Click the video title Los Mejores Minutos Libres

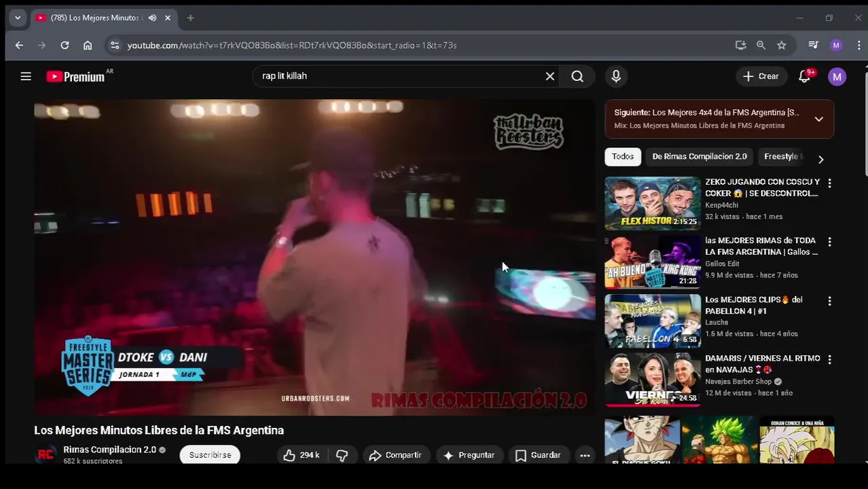159,431
